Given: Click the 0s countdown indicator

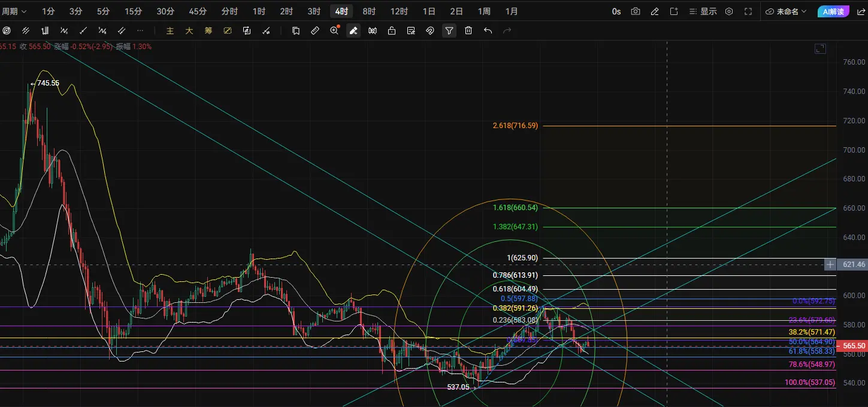Looking at the screenshot, I should coord(616,11).
